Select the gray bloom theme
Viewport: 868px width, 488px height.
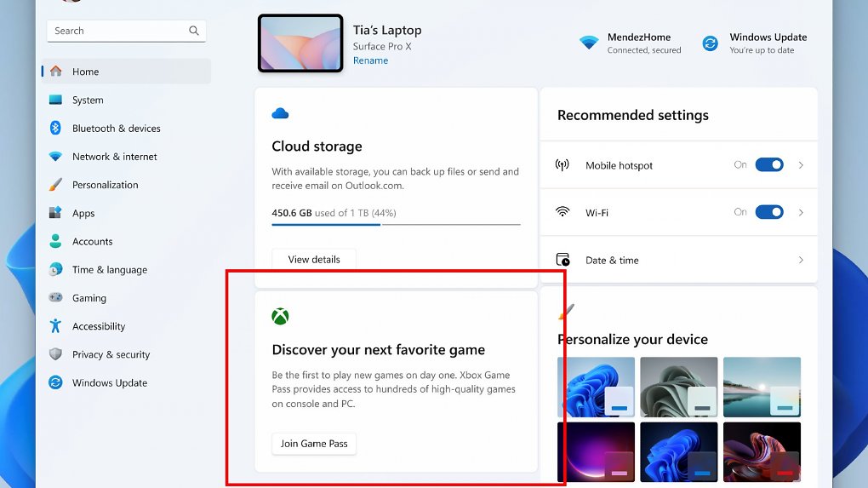click(x=679, y=387)
